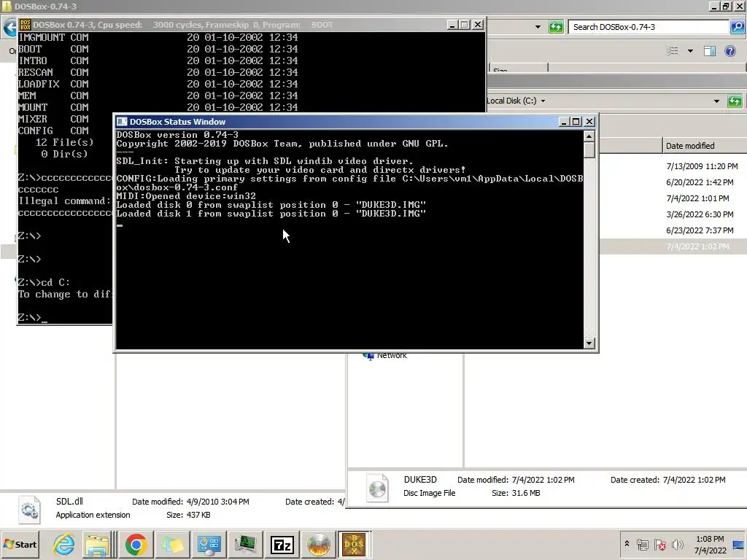This screenshot has height=560, width=747.
Task: Open Control Panel taskbar icon
Action: [x=209, y=545]
